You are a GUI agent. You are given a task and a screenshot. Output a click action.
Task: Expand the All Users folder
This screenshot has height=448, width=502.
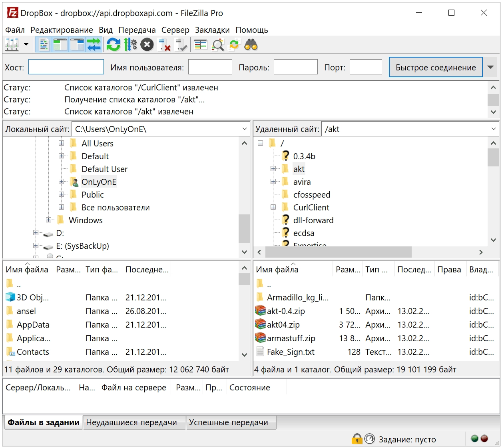pyautogui.click(x=61, y=143)
